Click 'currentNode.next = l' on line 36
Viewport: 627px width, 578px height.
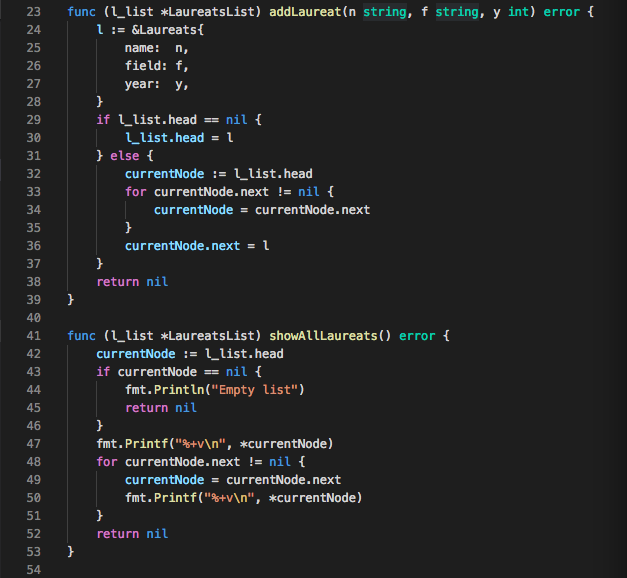[x=197, y=246]
